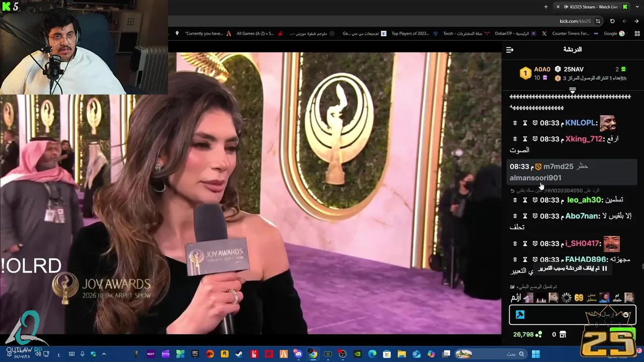Ban KNLOPL with the shield icon
The width and height of the screenshot is (644, 362).
pyautogui.click(x=535, y=123)
